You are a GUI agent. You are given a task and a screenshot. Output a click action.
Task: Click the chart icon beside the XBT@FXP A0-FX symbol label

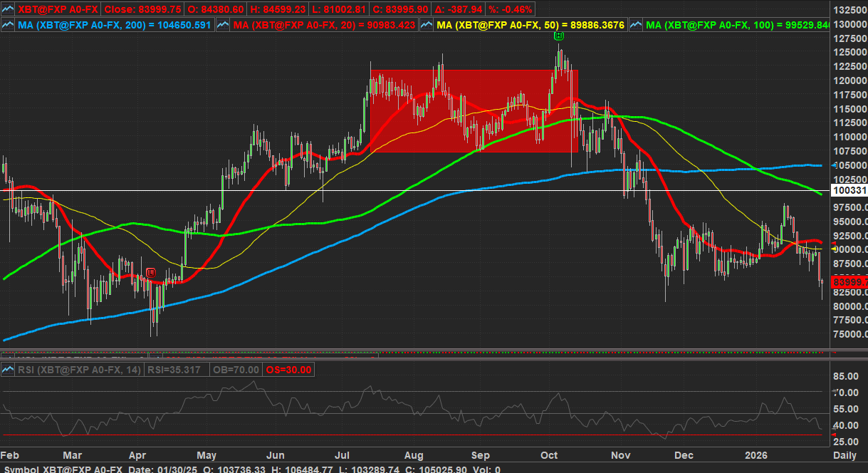coord(8,9)
